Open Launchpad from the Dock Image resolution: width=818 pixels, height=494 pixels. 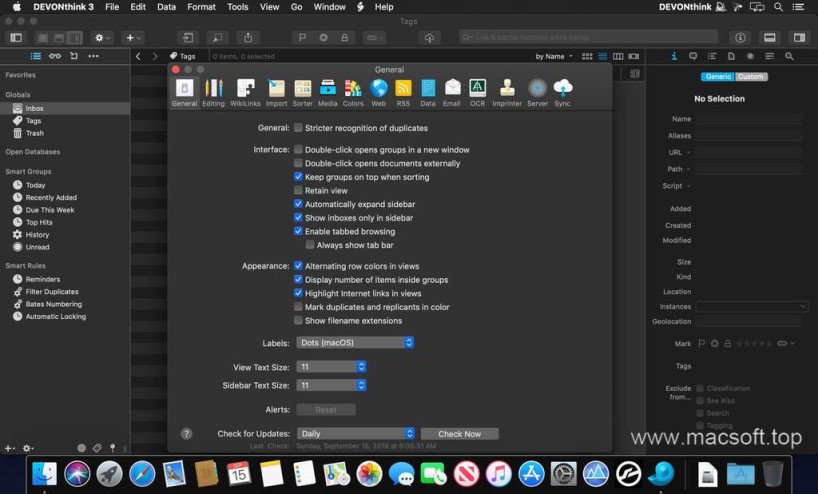[x=109, y=473]
